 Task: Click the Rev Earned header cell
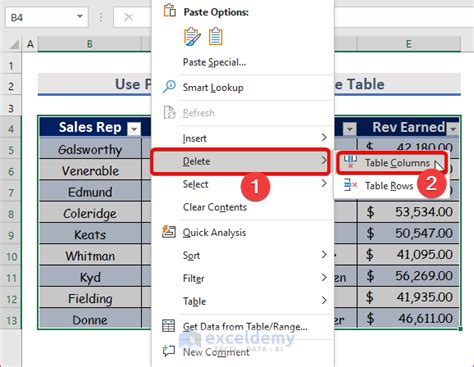[x=409, y=127]
